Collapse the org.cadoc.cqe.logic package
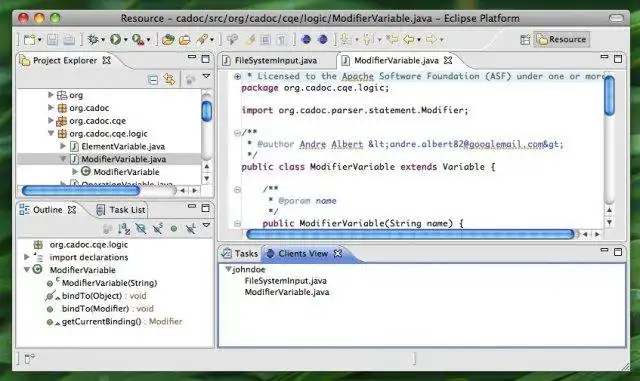Screen dimensions: 640x381 [x=51, y=133]
